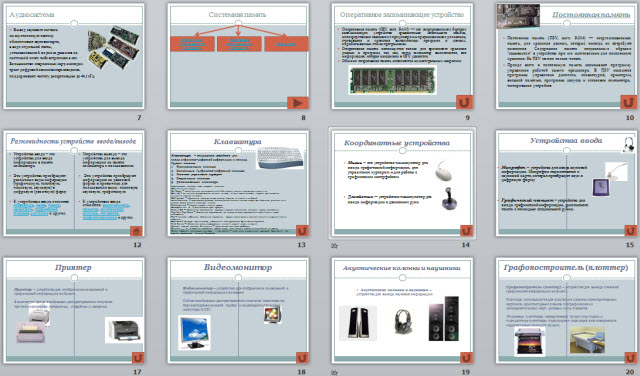Select the Акустические колонки и наушники slide
This screenshot has height=376, width=640.
click(x=402, y=310)
